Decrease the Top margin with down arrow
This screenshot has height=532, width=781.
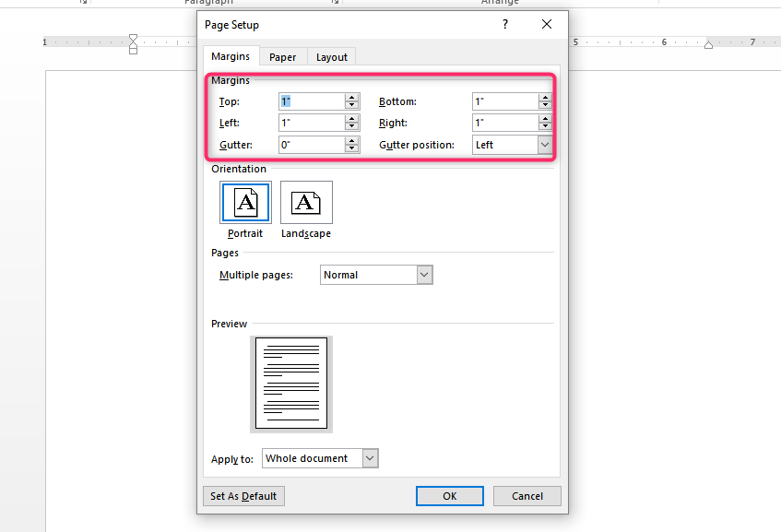pos(352,105)
